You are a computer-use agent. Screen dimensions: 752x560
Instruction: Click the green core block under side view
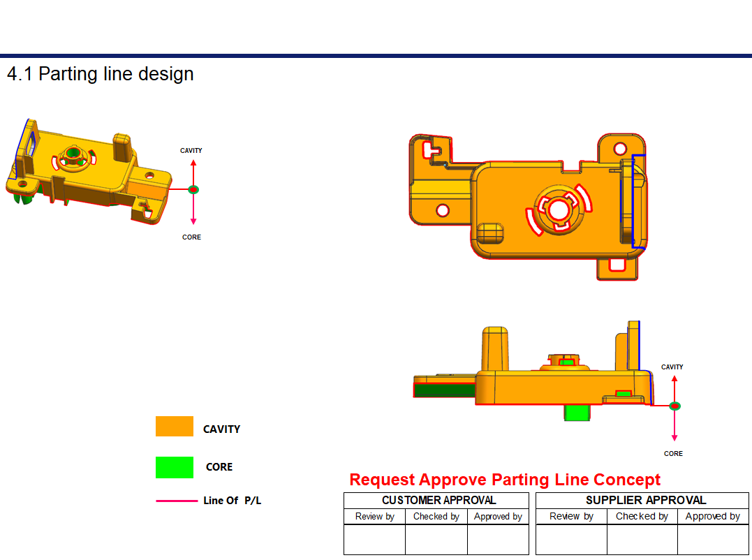tap(576, 413)
